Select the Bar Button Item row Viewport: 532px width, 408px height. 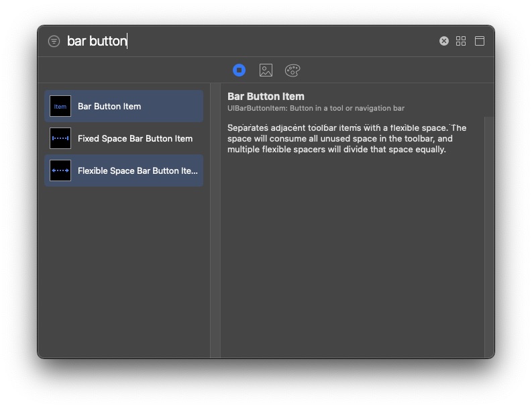pyautogui.click(x=124, y=106)
